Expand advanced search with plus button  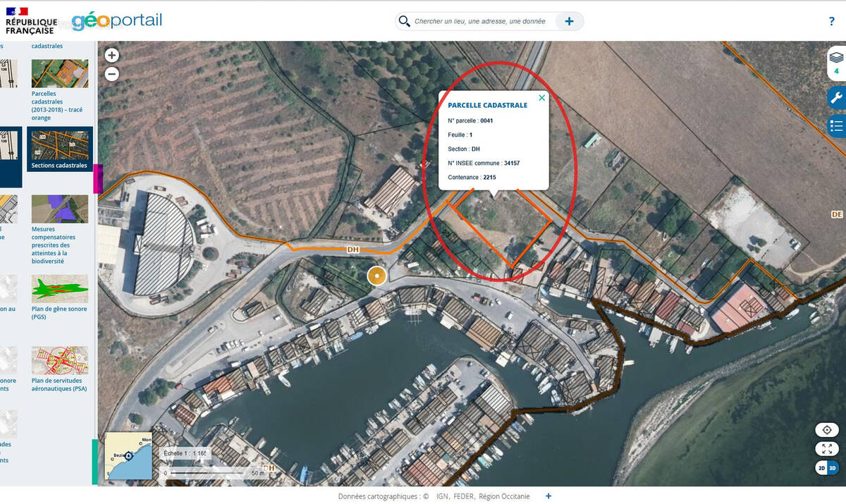[569, 21]
